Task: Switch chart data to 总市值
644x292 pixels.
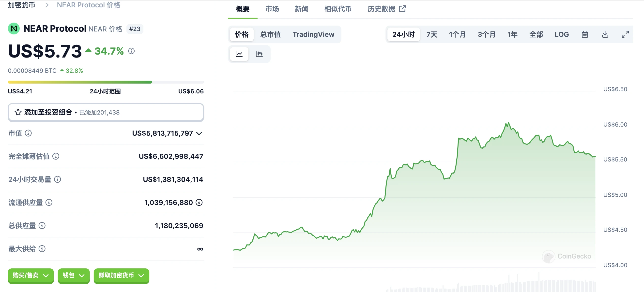Action: pos(270,34)
